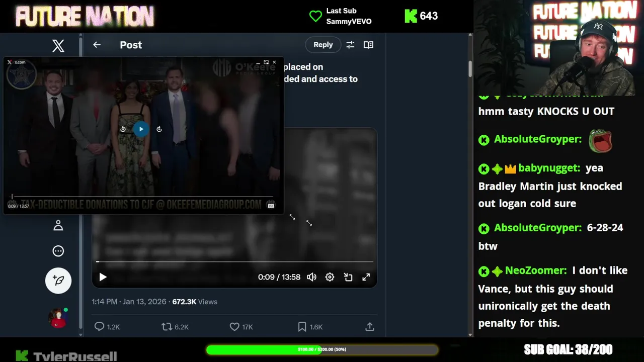This screenshot has width=644, height=362.
Task: Click the green heart Last Sub icon
Action: 315,16
